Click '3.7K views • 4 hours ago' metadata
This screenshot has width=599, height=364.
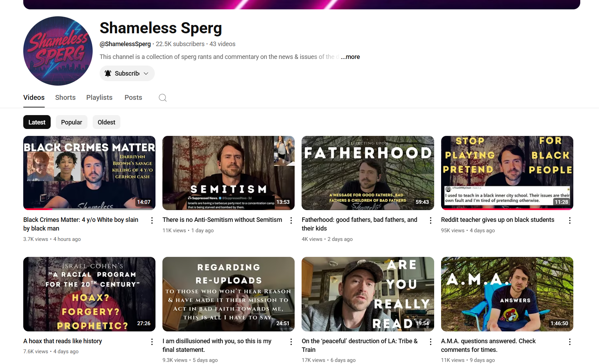tap(52, 239)
